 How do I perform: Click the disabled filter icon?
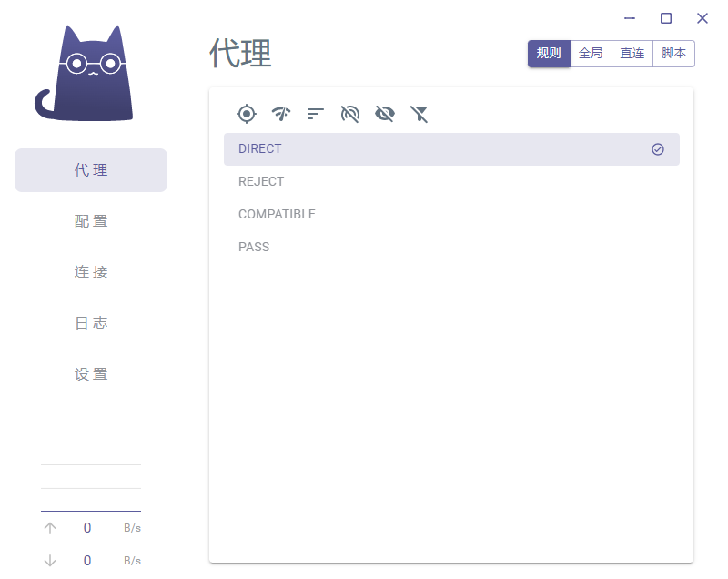(419, 114)
